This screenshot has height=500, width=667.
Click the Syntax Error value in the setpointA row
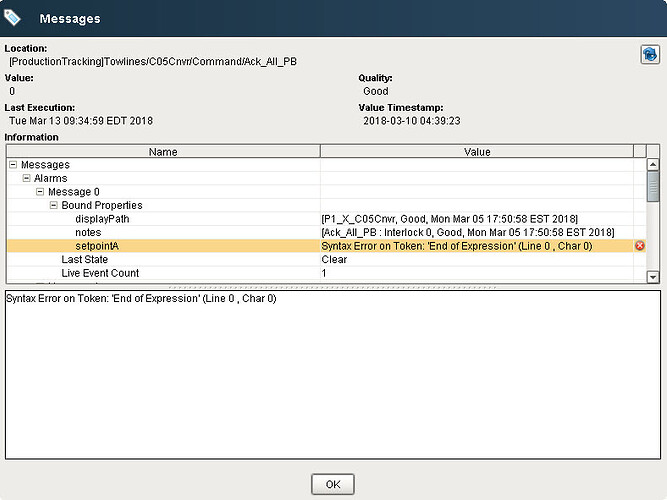456,246
